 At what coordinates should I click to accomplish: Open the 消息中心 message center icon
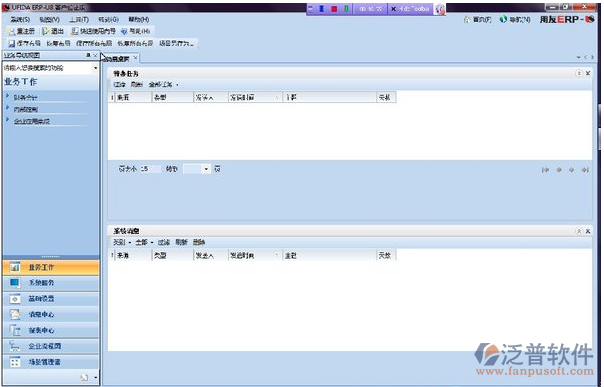tap(15, 315)
